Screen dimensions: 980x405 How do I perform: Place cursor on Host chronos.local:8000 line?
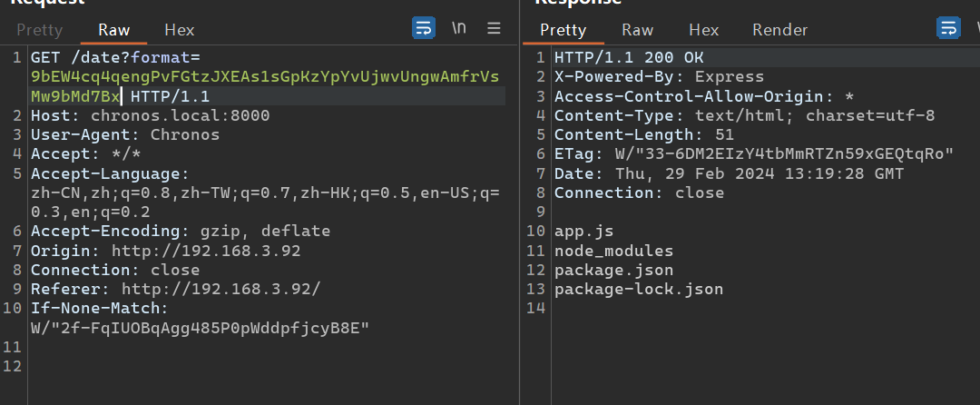(150, 116)
